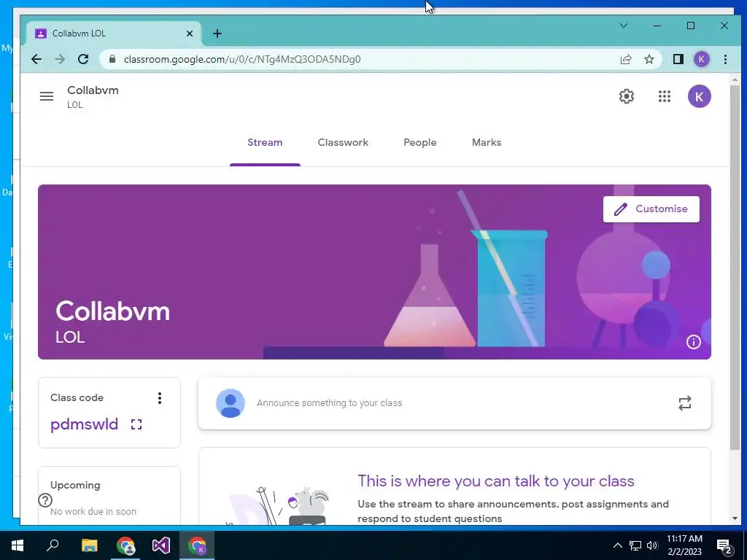Share this page icon in address bar
Image resolution: width=747 pixels, height=560 pixels.
click(625, 59)
